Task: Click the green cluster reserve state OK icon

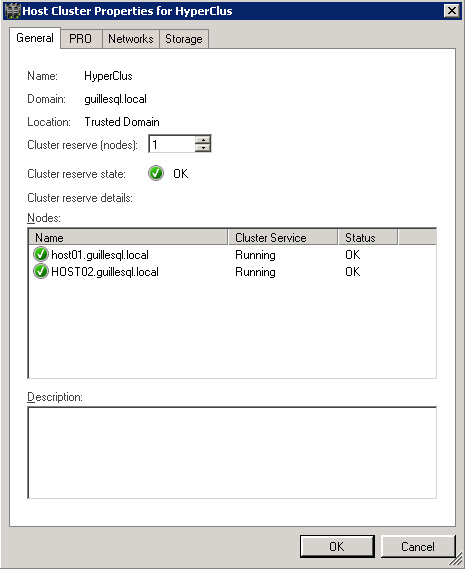Action: coord(156,173)
